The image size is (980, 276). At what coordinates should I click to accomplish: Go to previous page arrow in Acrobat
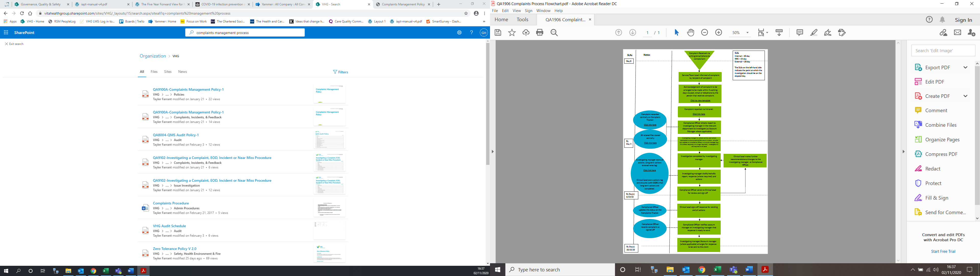point(619,33)
